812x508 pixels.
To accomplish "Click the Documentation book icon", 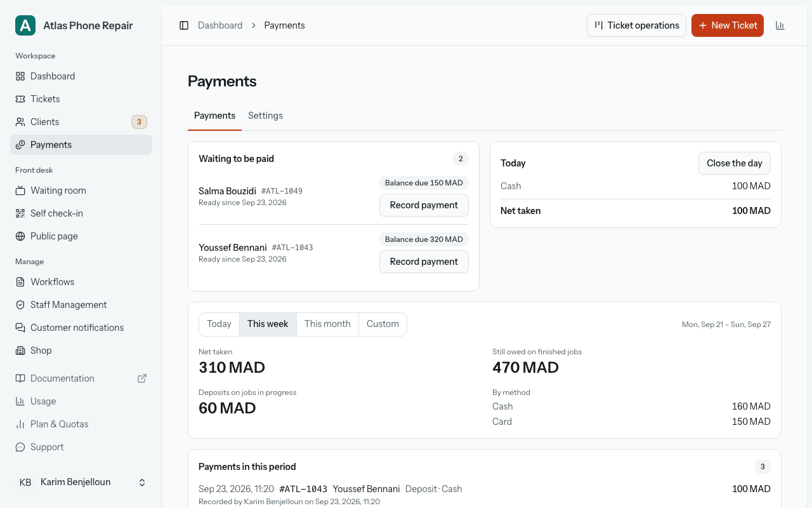I will [20, 378].
